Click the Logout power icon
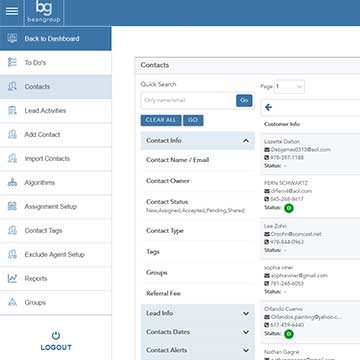 pyautogui.click(x=56, y=336)
